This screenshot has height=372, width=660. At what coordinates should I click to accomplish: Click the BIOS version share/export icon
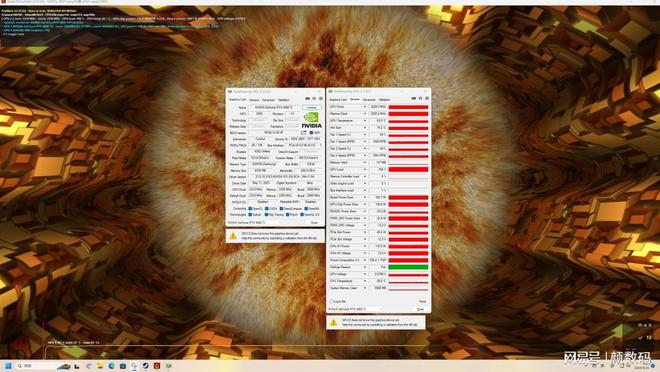303,133
